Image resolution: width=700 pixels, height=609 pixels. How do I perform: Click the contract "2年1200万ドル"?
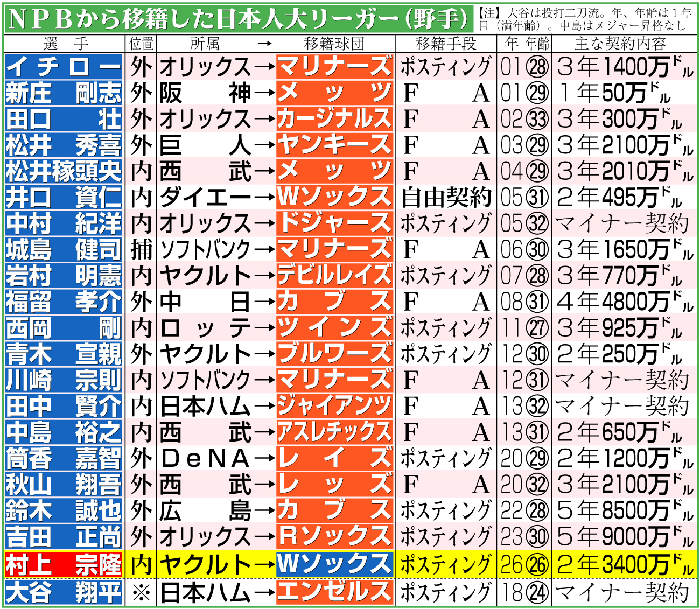tap(625, 458)
